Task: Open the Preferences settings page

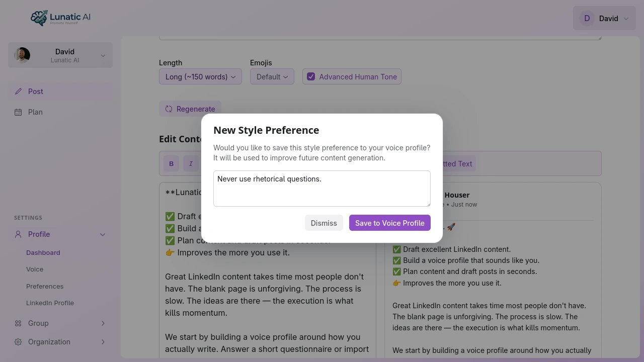Action: (45, 287)
